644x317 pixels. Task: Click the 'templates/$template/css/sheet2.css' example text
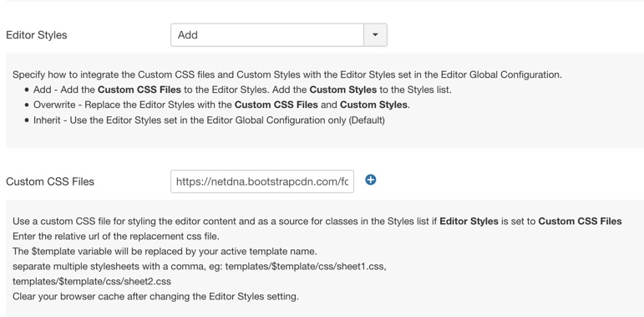[92, 281]
